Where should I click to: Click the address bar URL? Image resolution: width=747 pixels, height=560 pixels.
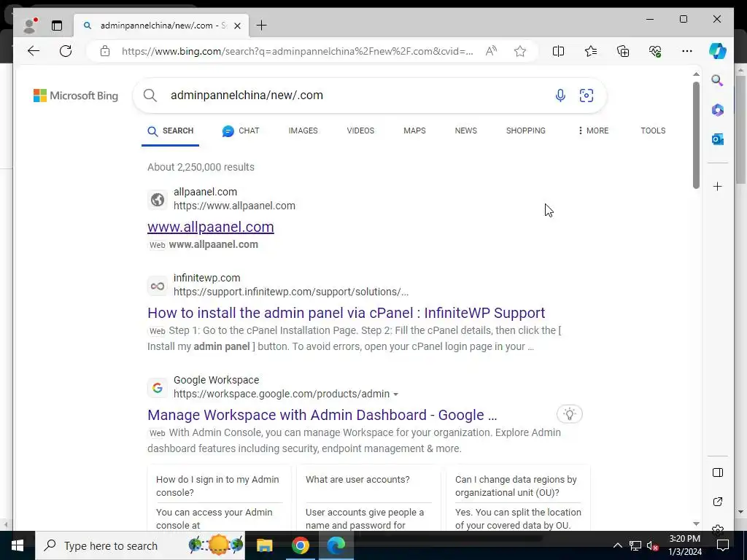[298, 51]
